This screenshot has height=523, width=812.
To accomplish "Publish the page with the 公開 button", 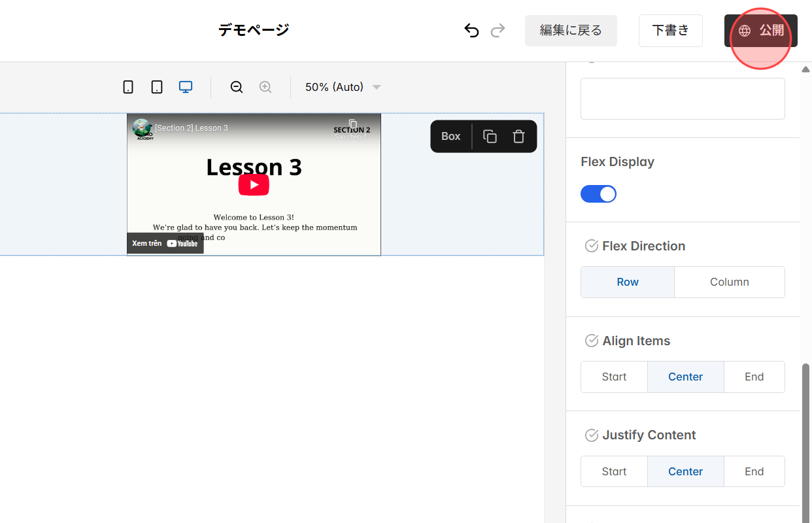I will [760, 30].
